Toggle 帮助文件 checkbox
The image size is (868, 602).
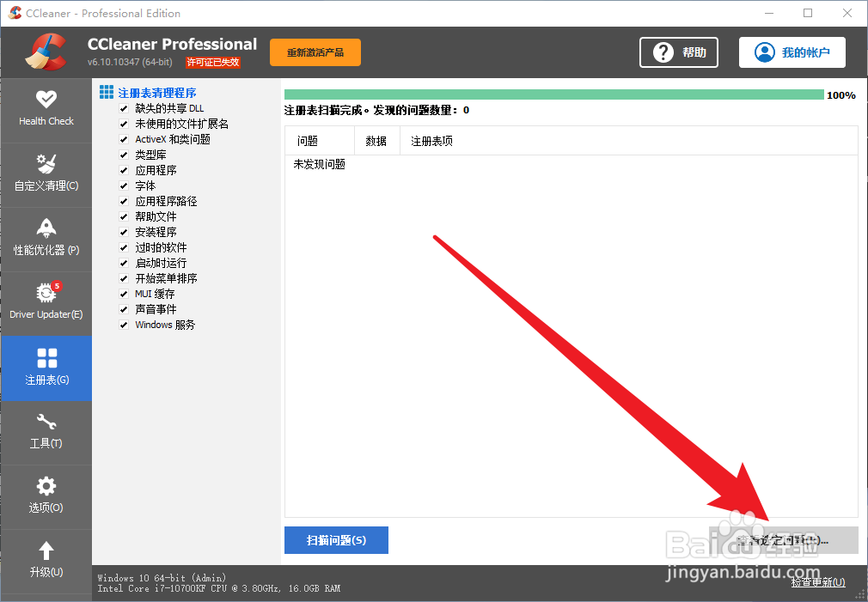pos(124,217)
